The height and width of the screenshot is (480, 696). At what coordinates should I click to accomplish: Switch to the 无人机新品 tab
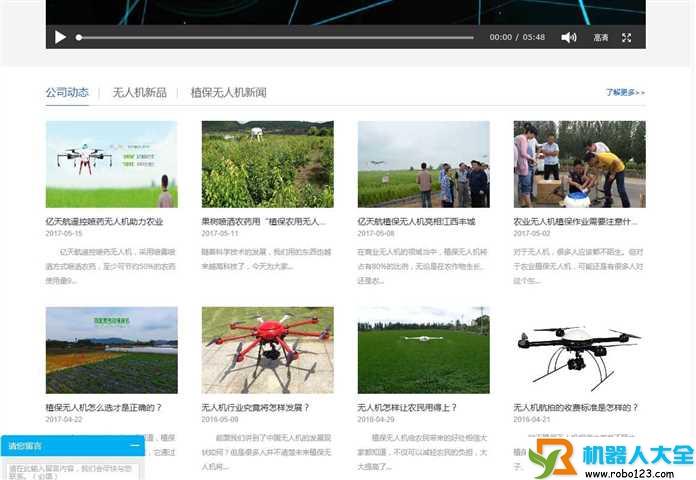(x=139, y=92)
